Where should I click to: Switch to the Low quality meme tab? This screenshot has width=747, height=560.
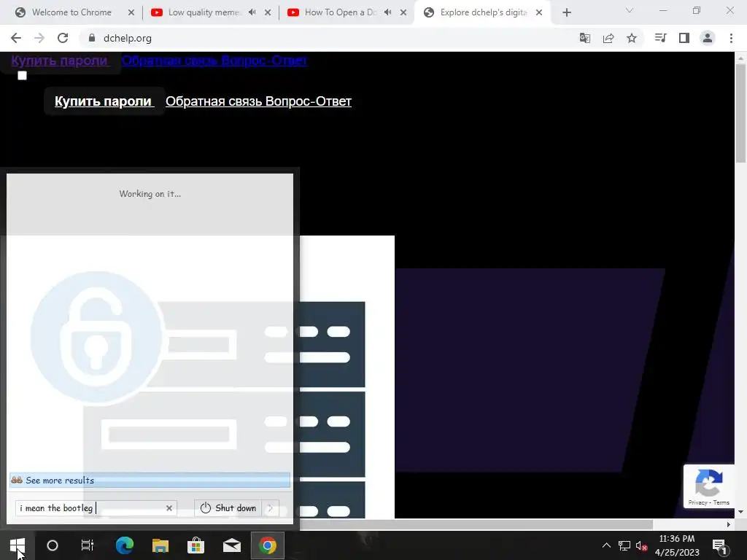[205, 12]
